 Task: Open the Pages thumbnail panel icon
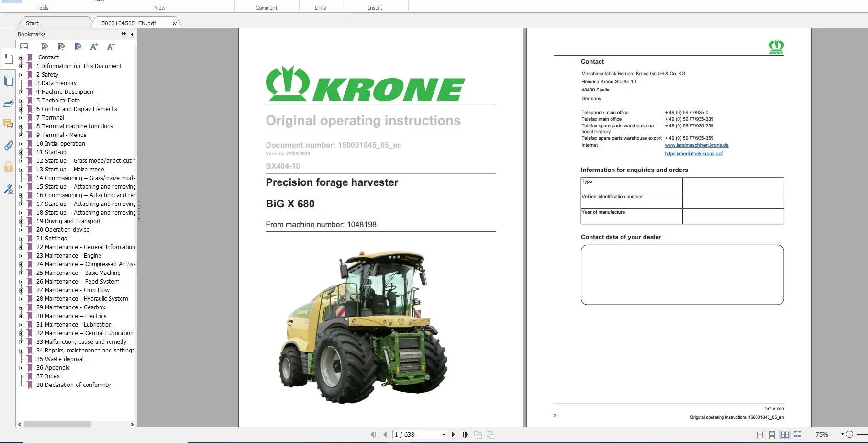(8, 81)
